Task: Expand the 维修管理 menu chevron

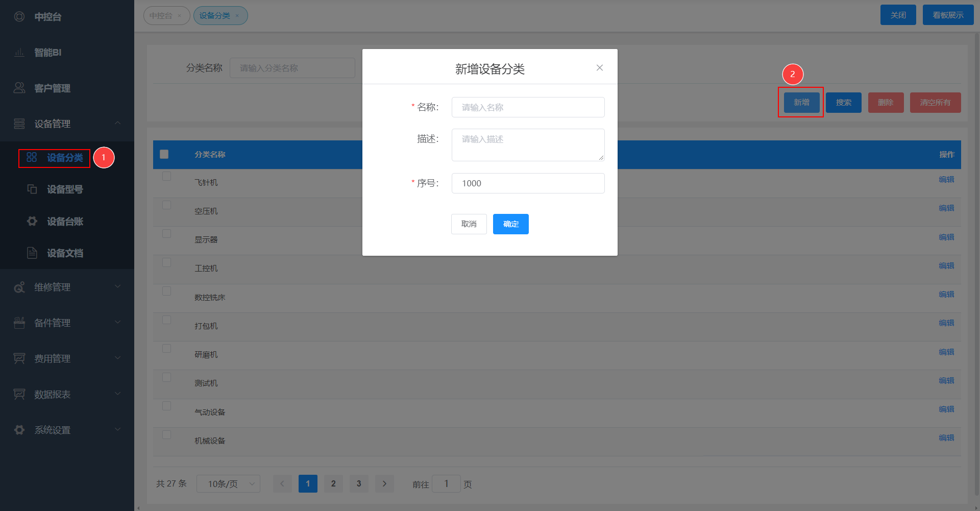Action: [x=118, y=287]
